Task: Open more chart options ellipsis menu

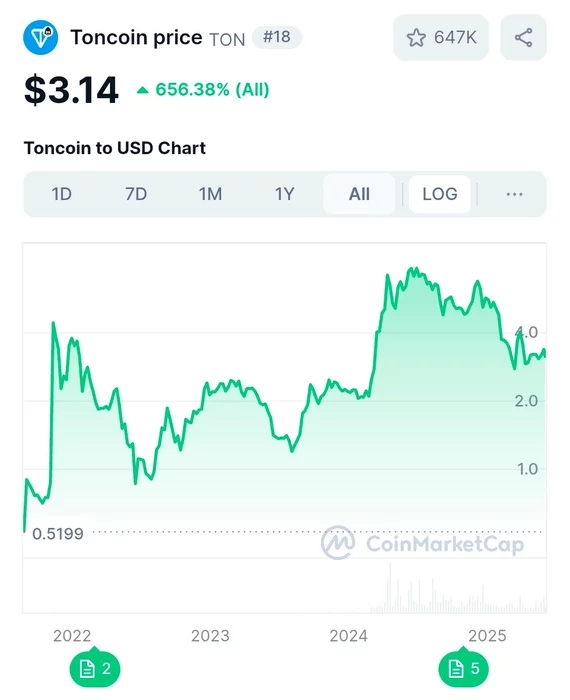Action: coord(514,194)
